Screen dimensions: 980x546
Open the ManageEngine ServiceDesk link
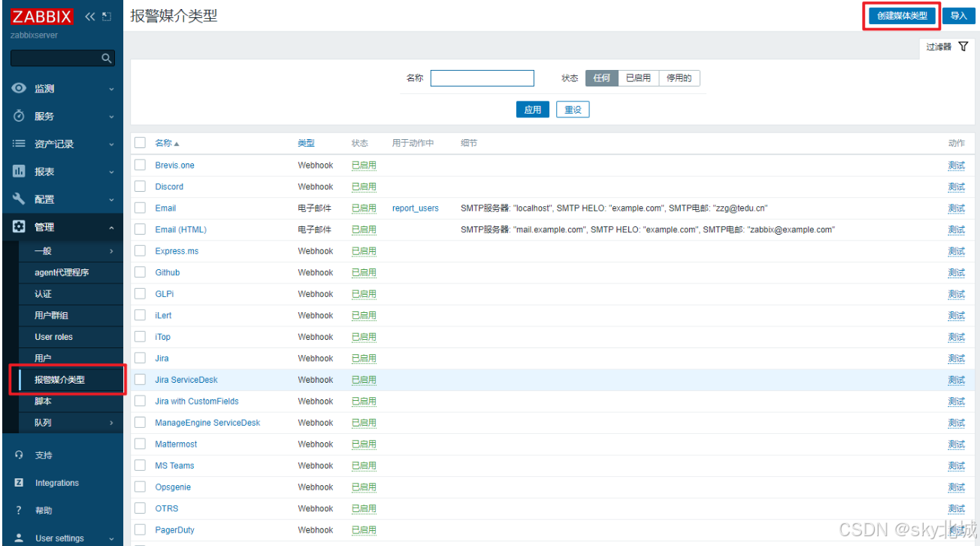click(x=207, y=423)
